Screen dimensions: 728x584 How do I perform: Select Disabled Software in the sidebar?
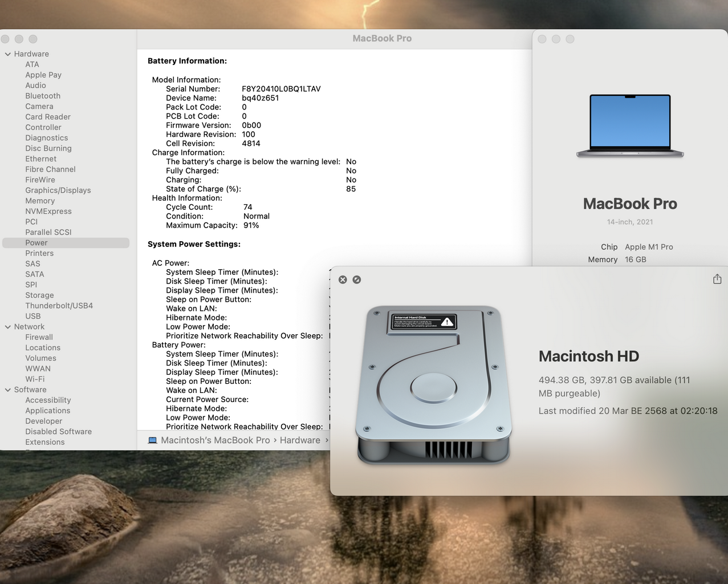[x=58, y=432]
